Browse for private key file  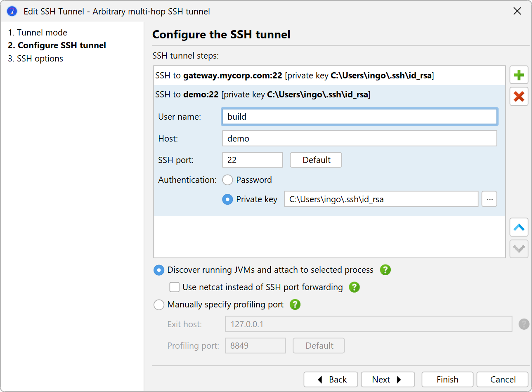point(489,199)
